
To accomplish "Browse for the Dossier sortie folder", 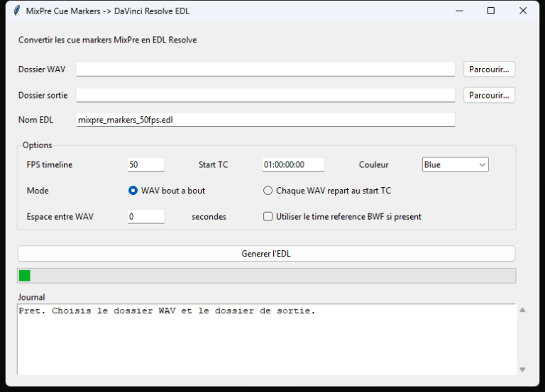I will pos(489,95).
